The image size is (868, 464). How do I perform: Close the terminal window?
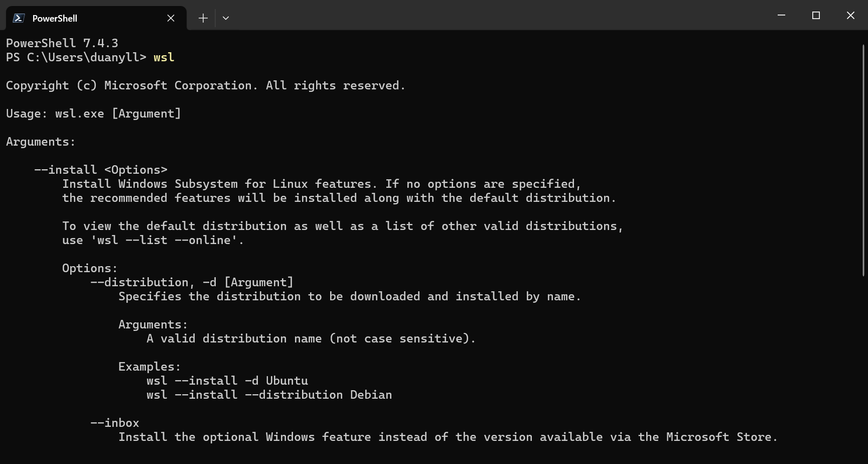pos(850,16)
